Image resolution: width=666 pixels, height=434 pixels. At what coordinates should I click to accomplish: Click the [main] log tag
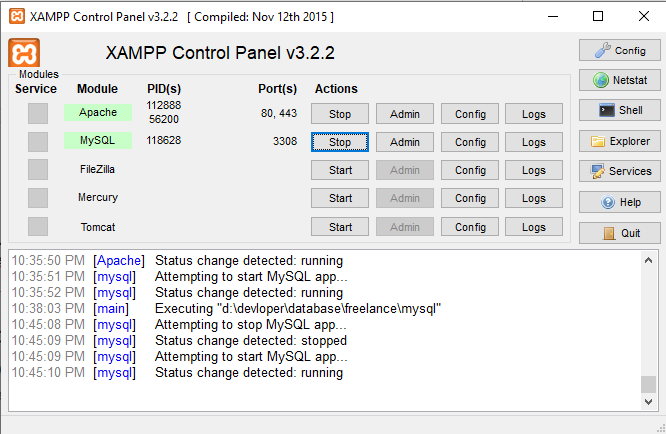pyautogui.click(x=111, y=309)
